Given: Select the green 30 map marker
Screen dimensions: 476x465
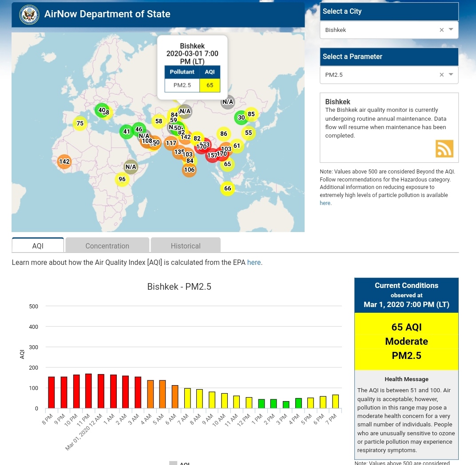Looking at the screenshot, I should point(241,118).
